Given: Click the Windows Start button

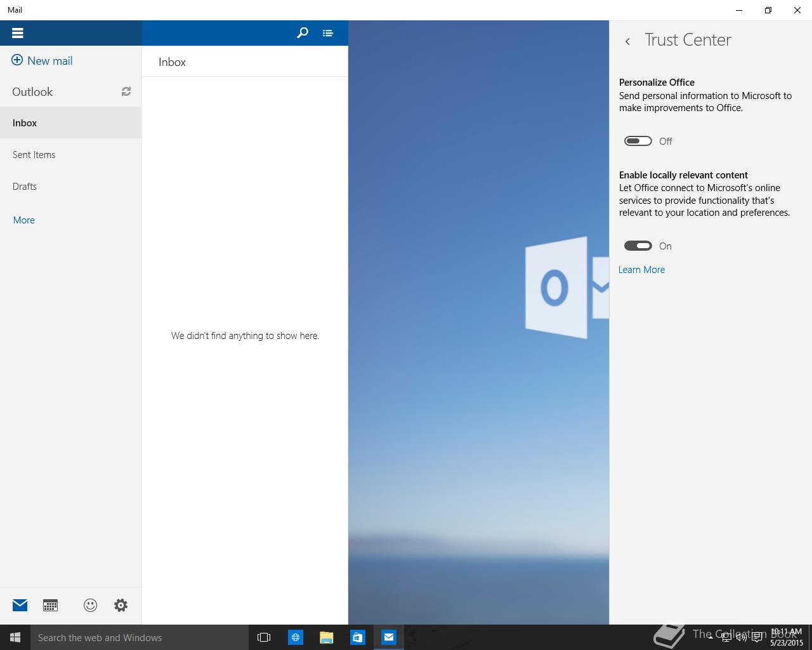Looking at the screenshot, I should click(x=15, y=637).
